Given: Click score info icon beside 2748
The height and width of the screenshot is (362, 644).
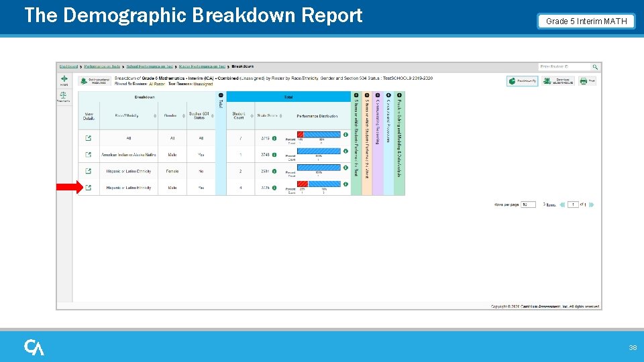Looking at the screenshot, I should [x=274, y=155].
